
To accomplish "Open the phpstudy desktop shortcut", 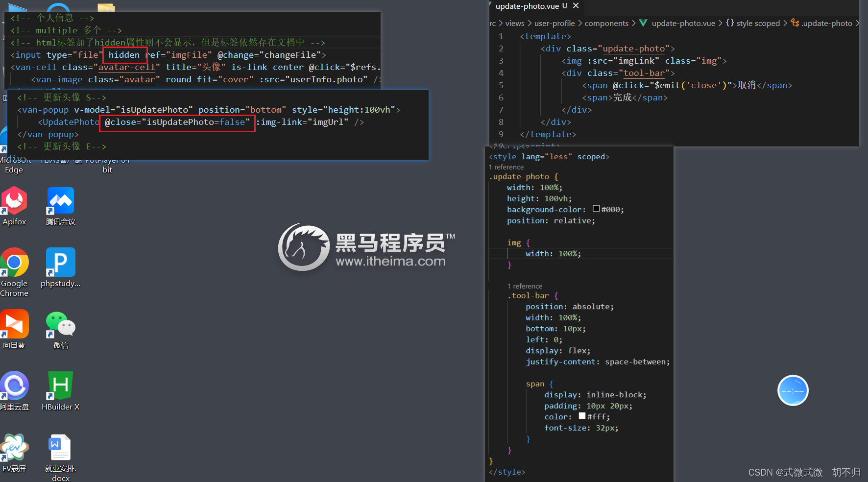I will [x=61, y=267].
